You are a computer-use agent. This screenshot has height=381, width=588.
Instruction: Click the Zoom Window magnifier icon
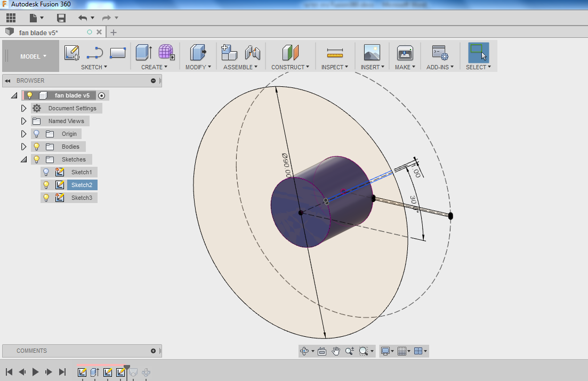pyautogui.click(x=363, y=351)
